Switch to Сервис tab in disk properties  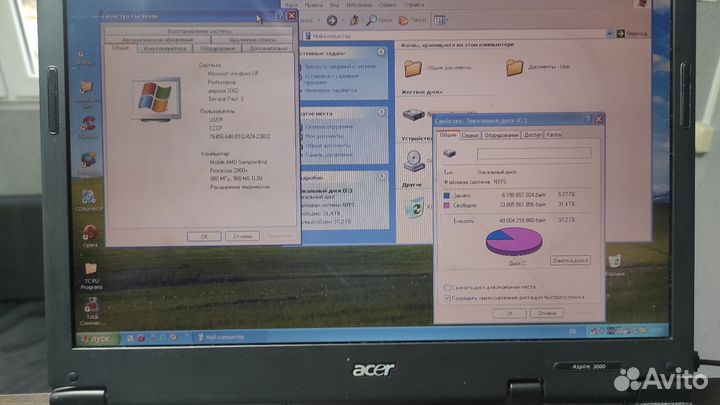[x=470, y=135]
